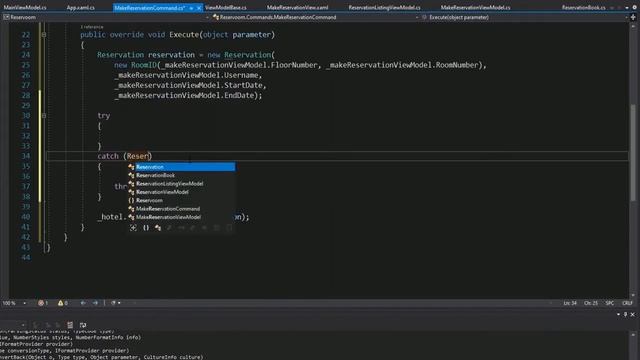The width and height of the screenshot is (640, 360).
Task: Switch to the MainViewModel.cs tab
Action: [25, 8]
